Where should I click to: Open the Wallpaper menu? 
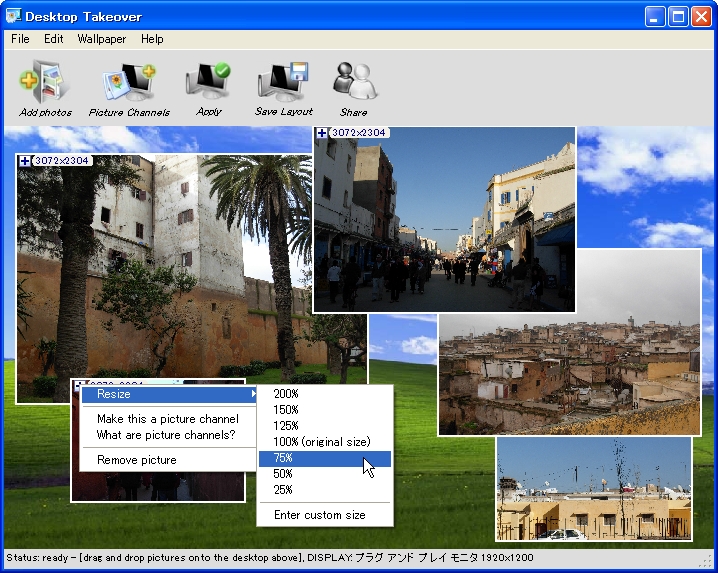102,39
